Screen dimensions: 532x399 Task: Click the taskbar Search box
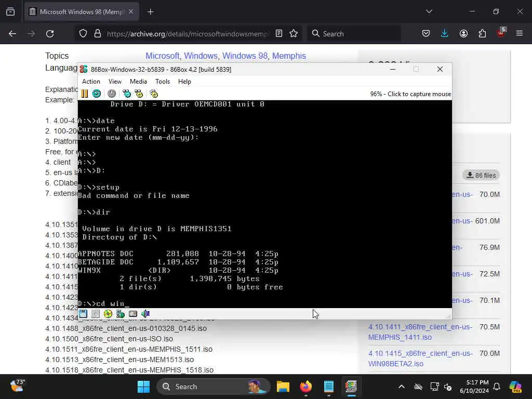click(214, 387)
